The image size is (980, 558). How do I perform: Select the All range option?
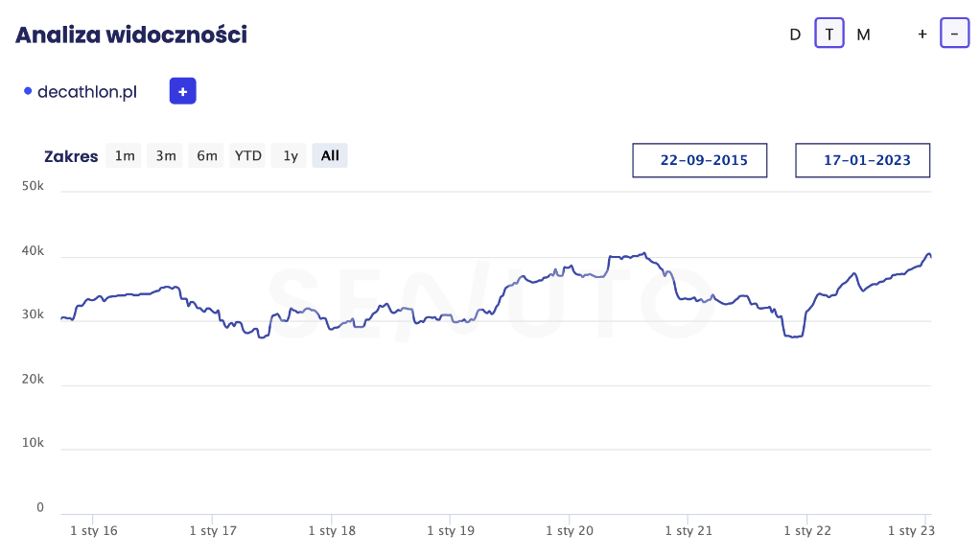click(330, 155)
